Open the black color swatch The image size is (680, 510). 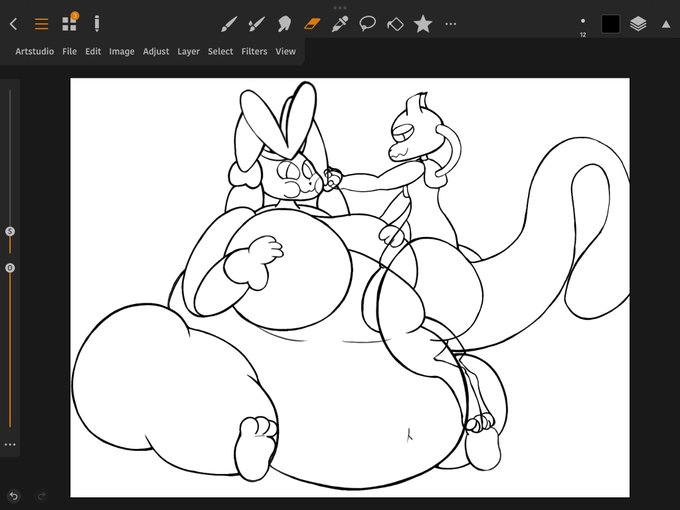pyautogui.click(x=610, y=24)
